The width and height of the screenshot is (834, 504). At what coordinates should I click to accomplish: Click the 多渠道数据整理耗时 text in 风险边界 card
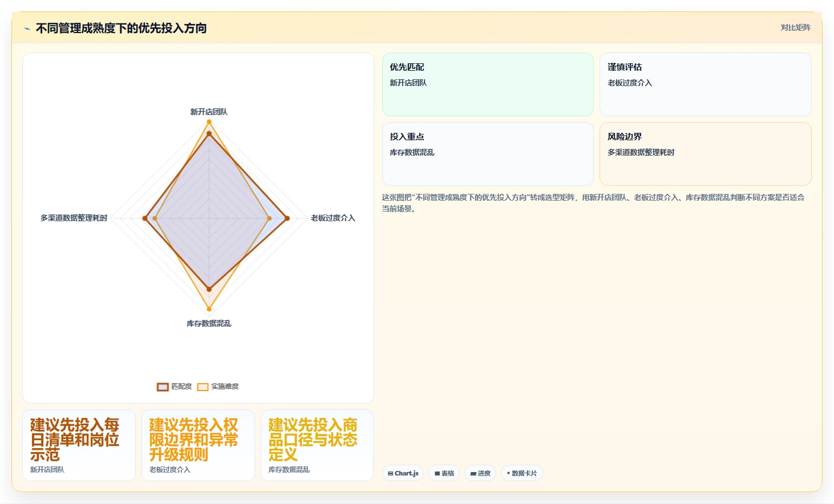[x=641, y=152]
